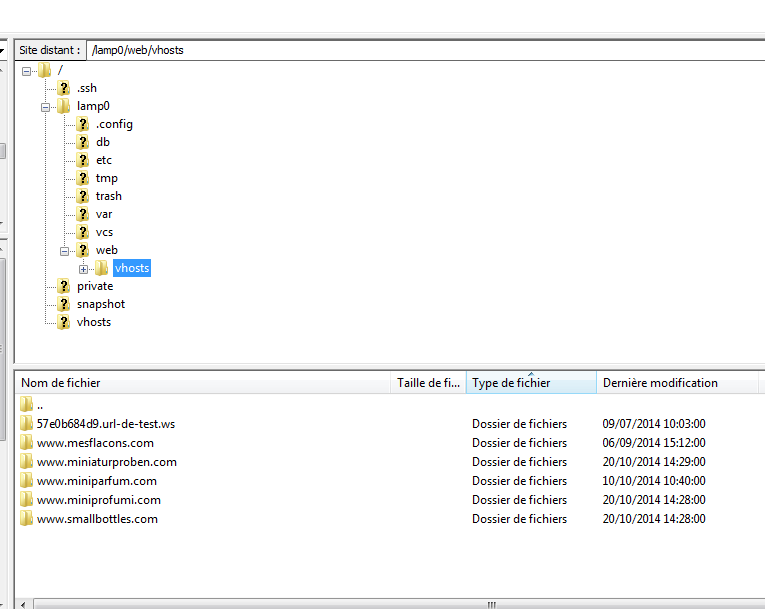Click the horizontal scrollbar left arrow
Screen dimensions: 765x609
click(x=23, y=604)
